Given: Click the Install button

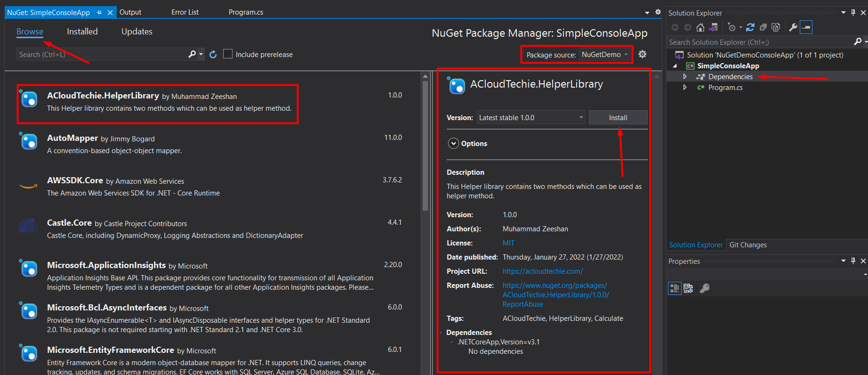Looking at the screenshot, I should click(618, 117).
